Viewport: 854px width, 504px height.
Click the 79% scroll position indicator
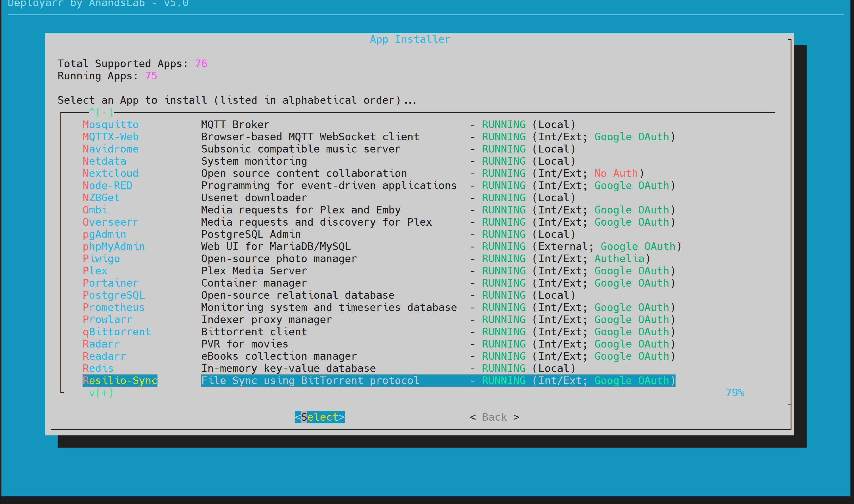[x=734, y=393]
